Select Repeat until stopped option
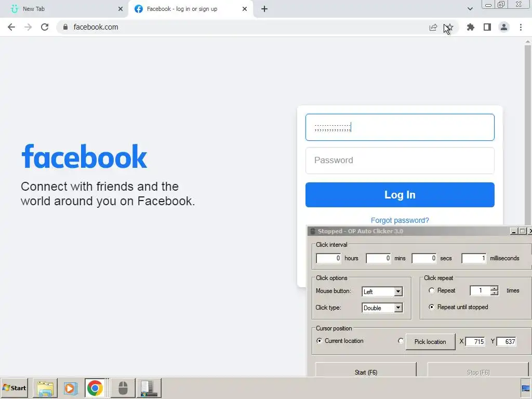The width and height of the screenshot is (532, 399). pos(432,307)
